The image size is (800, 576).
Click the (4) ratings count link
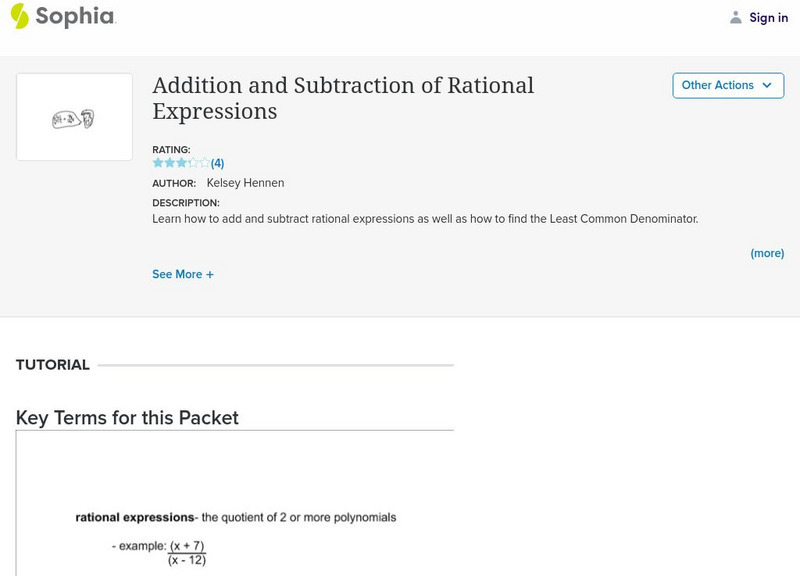tap(217, 163)
